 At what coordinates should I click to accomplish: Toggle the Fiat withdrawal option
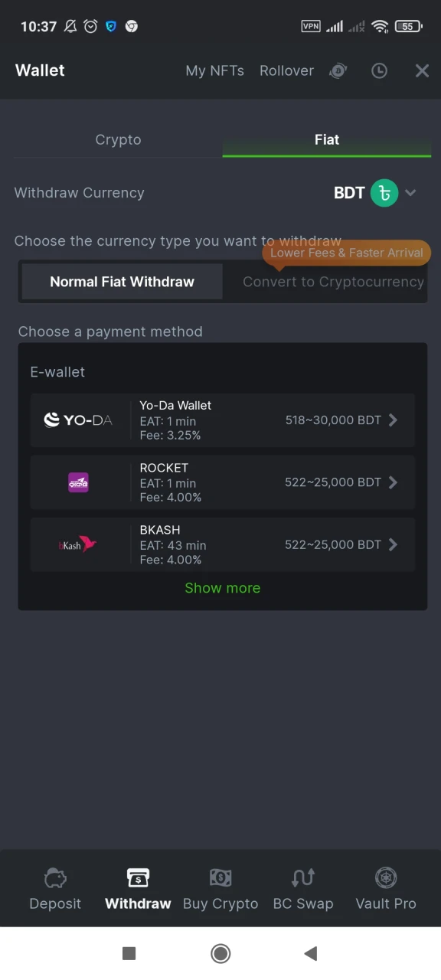pos(327,139)
